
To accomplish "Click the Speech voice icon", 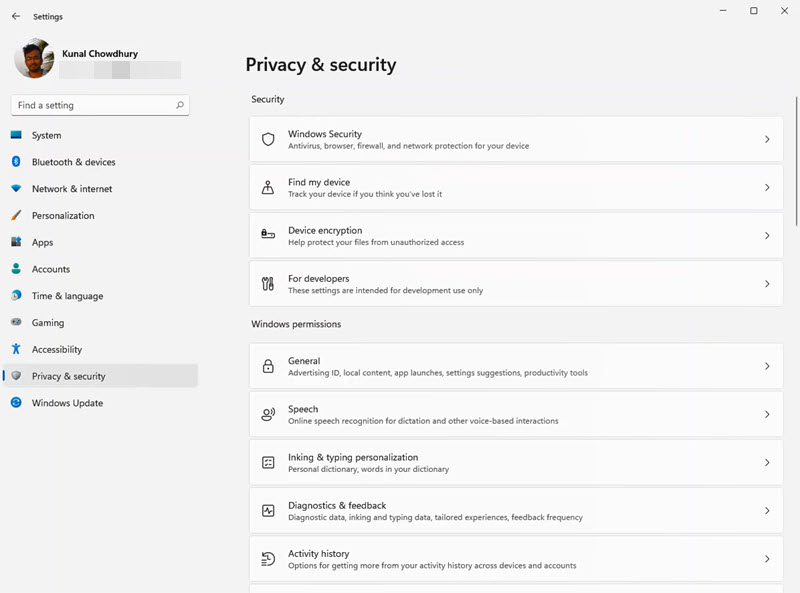I will coord(268,414).
